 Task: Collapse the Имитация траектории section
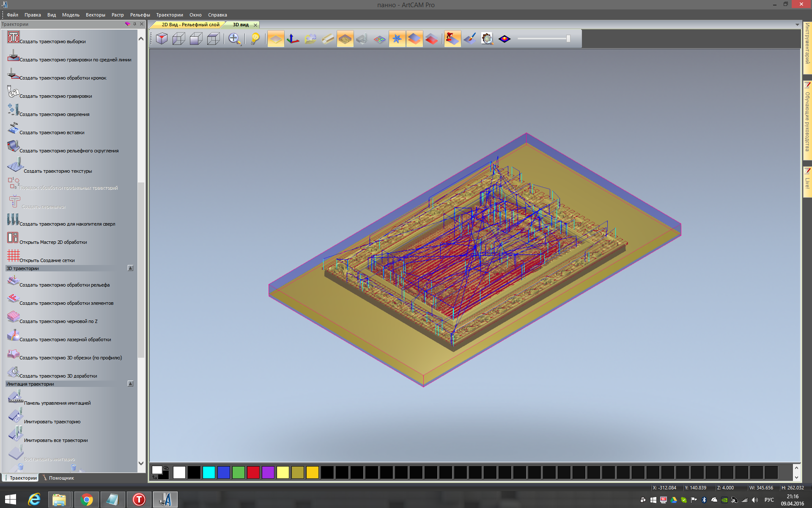[130, 384]
